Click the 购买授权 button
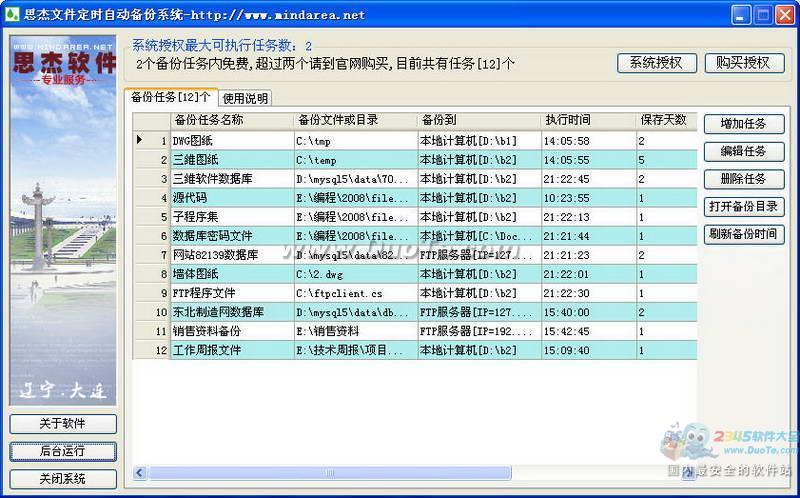 (x=743, y=62)
